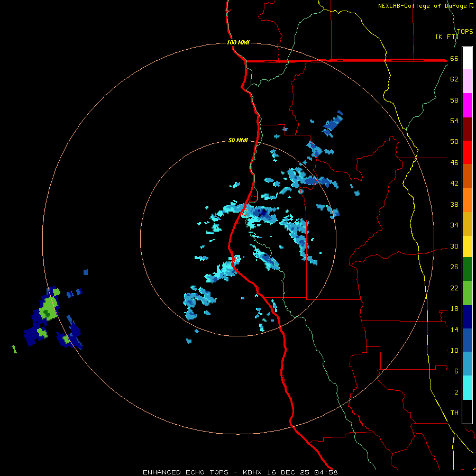
Task: Click the 6 legend value
Action: click(x=456, y=371)
